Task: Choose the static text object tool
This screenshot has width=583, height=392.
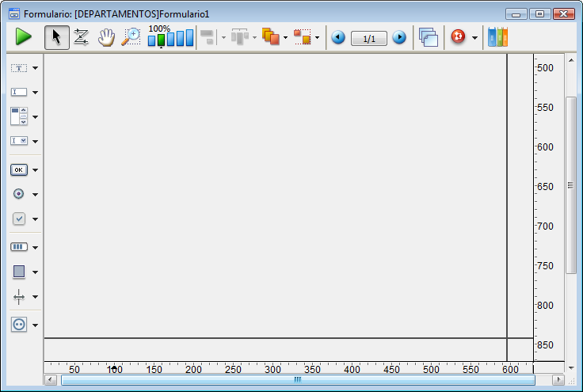Action: point(19,68)
